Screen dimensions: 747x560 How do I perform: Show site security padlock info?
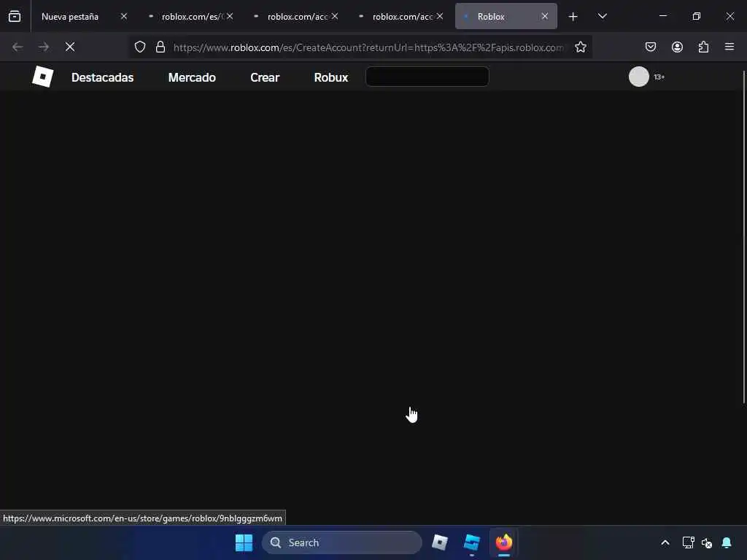pyautogui.click(x=160, y=47)
